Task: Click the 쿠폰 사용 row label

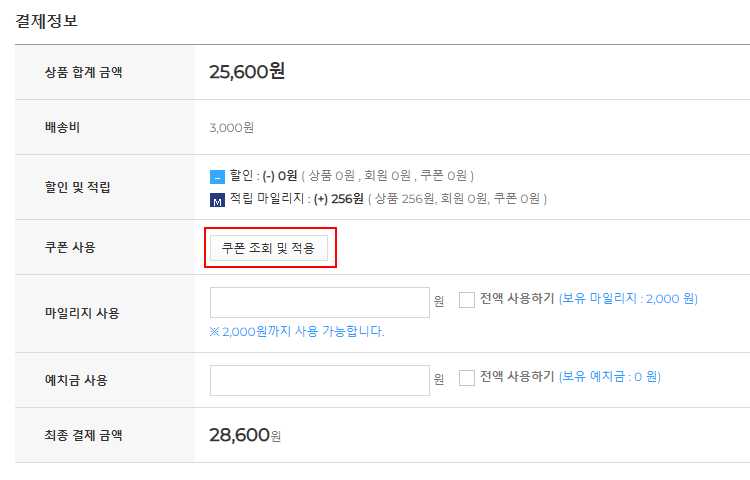Action: pos(70,247)
